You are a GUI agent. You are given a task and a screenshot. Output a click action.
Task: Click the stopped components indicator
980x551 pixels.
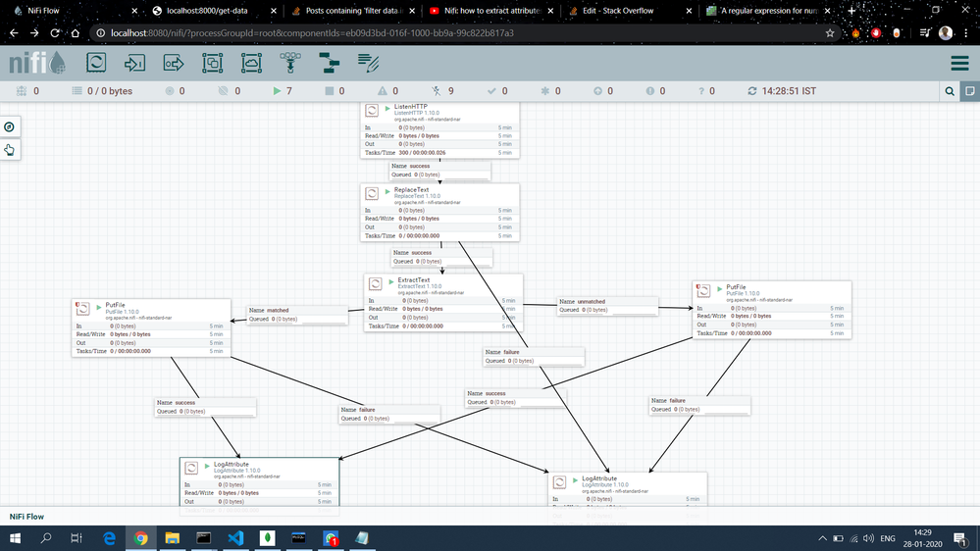tap(330, 91)
